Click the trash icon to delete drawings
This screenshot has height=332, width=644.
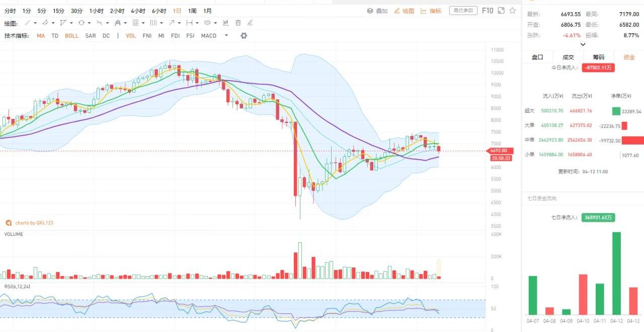click(238, 23)
